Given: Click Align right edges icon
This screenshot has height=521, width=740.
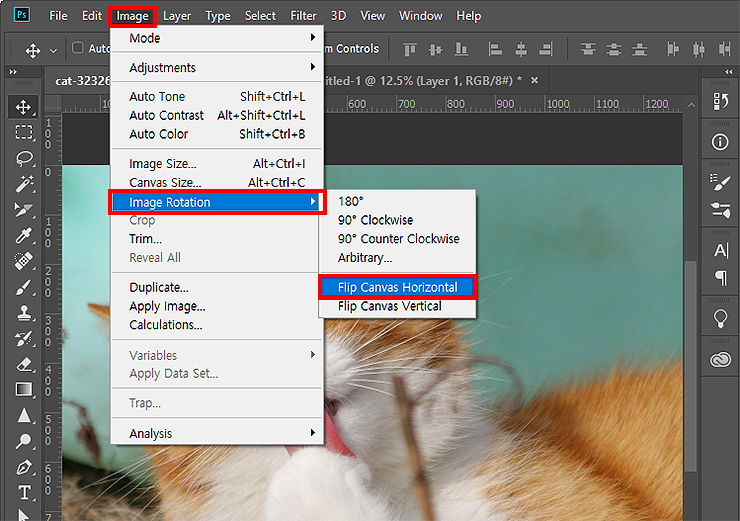Looking at the screenshot, I should [x=546, y=49].
